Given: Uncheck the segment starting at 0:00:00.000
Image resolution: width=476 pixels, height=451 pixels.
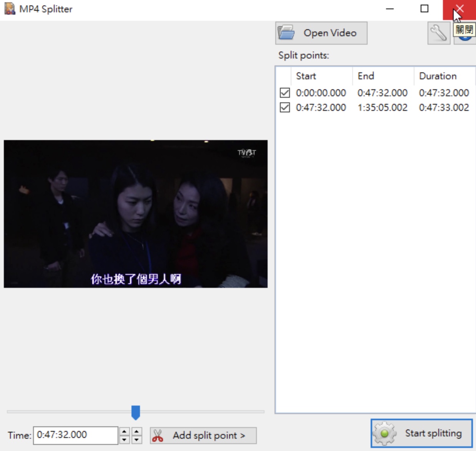Looking at the screenshot, I should [x=285, y=93].
